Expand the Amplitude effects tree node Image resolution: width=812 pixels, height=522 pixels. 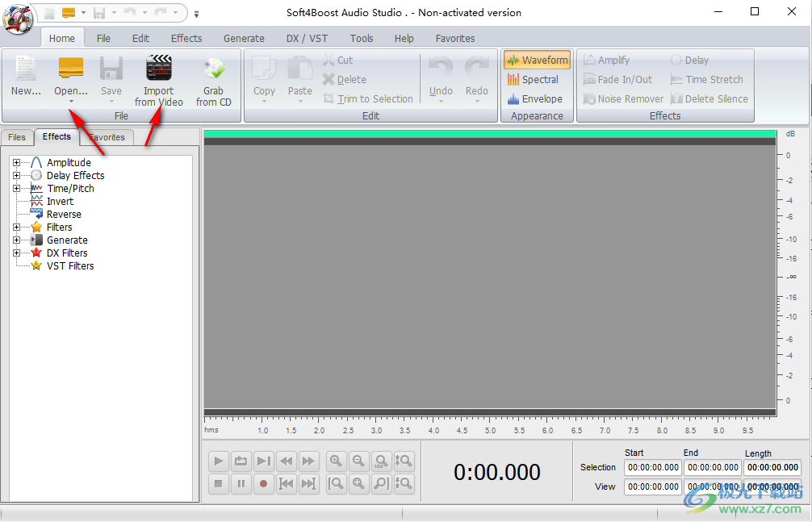coord(17,163)
